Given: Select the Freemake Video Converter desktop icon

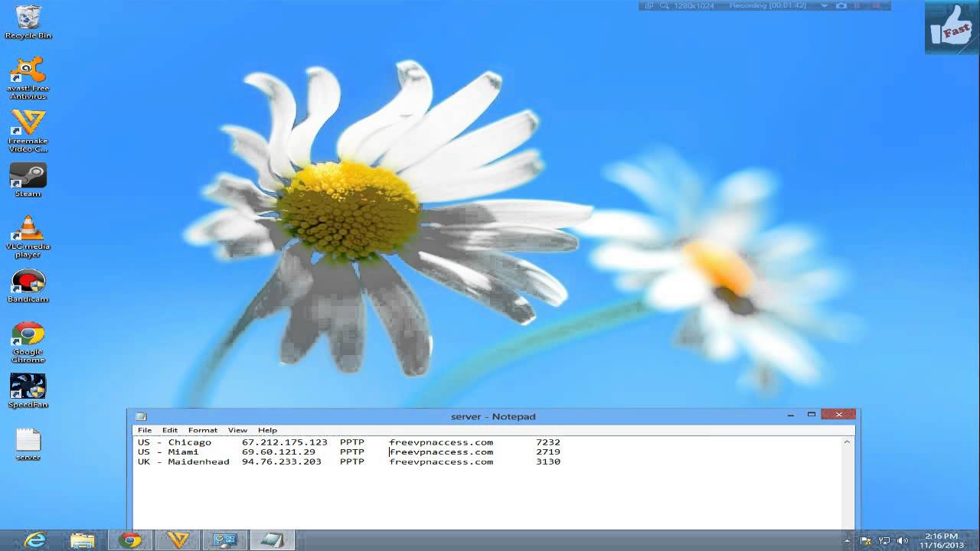Looking at the screenshot, I should click(x=28, y=131).
